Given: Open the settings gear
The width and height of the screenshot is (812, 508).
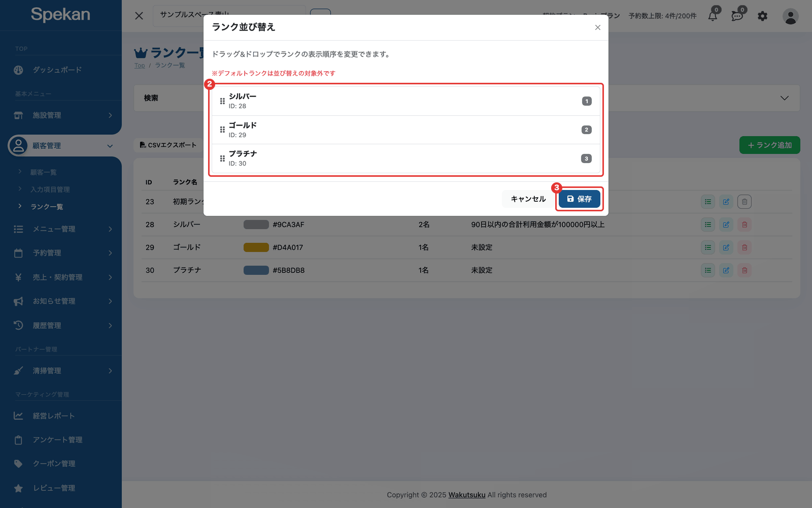Looking at the screenshot, I should (763, 16).
